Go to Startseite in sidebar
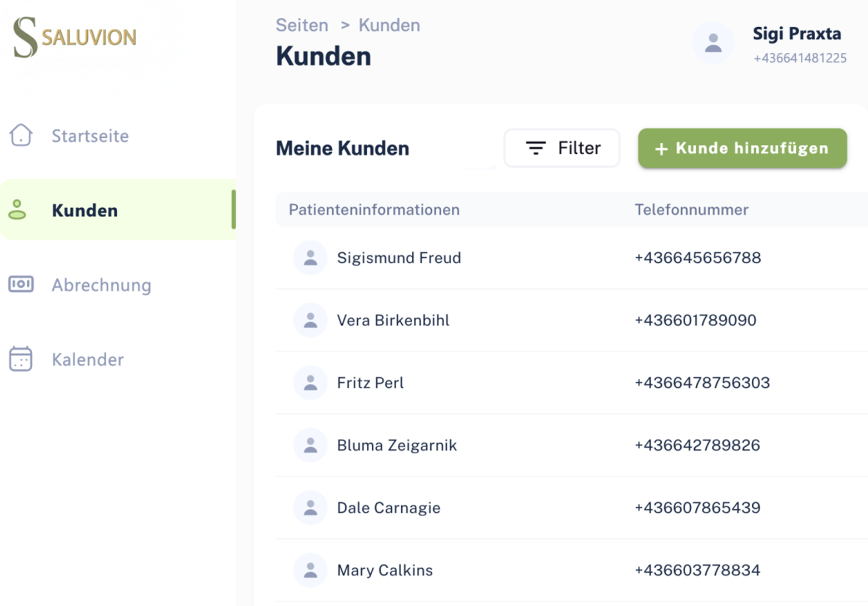 pyautogui.click(x=90, y=136)
